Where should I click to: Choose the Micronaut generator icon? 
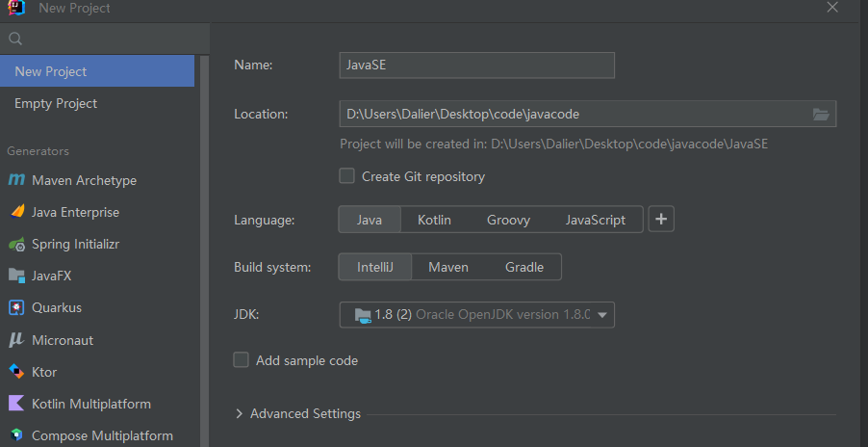click(15, 340)
